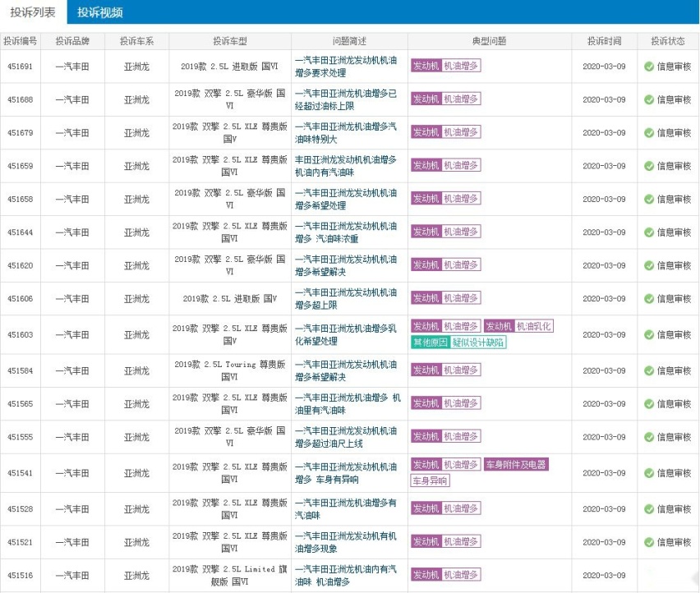Screen dimensions: 700x593
Task: Open complaint link 机油增多超过油尺上线
Action: tap(346, 437)
